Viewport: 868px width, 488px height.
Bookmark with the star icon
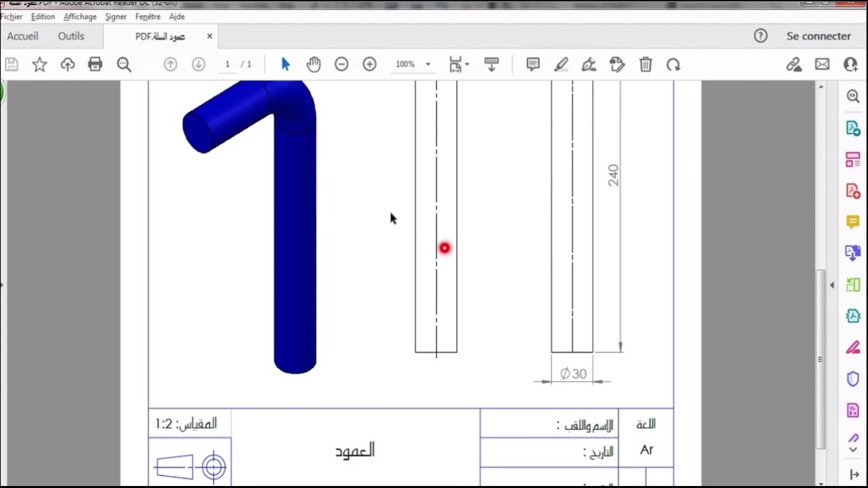[x=39, y=64]
